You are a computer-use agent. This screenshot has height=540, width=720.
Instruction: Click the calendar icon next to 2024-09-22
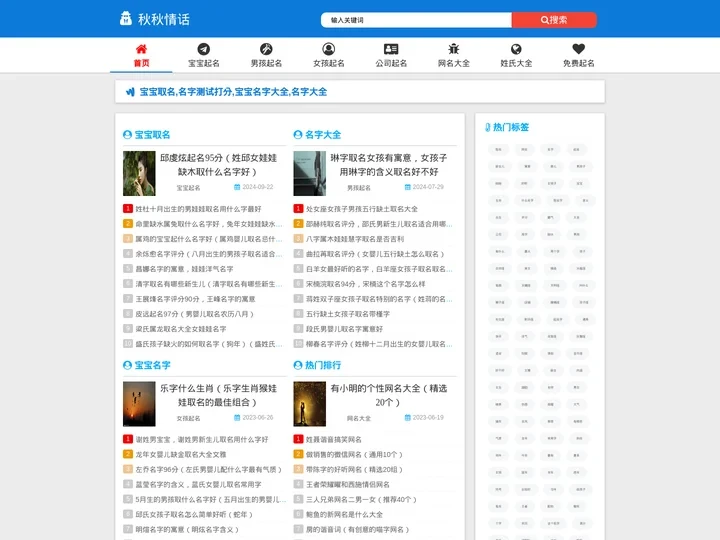(x=237, y=187)
